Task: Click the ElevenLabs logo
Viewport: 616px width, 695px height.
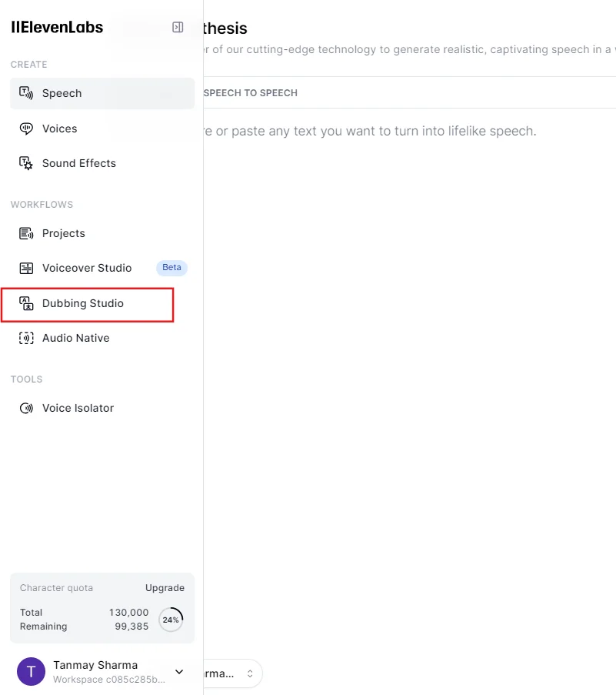Action: [57, 27]
